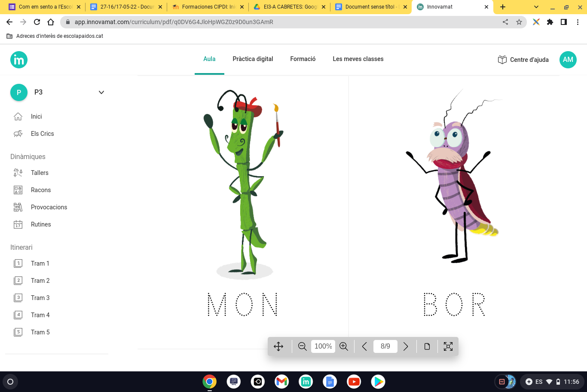Click the Tallers sidebar link
This screenshot has height=392, width=587.
(40, 173)
